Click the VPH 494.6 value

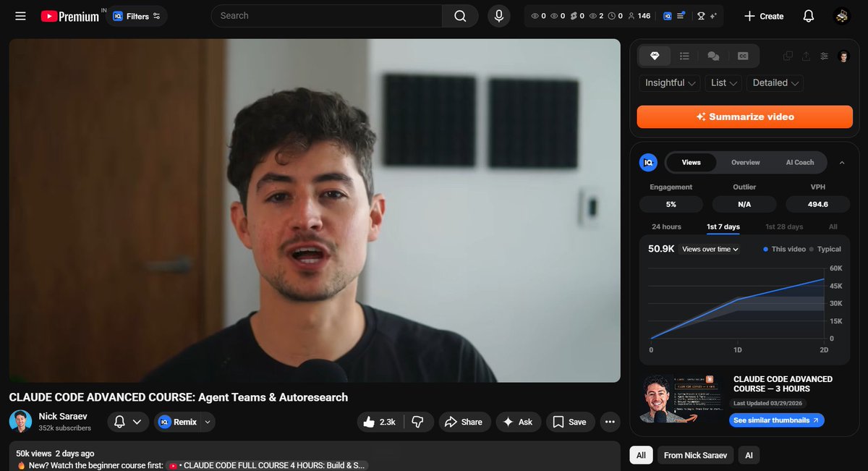coord(818,205)
